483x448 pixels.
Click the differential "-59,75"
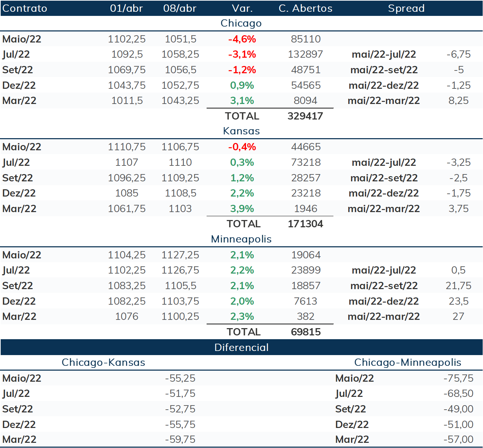180,439
